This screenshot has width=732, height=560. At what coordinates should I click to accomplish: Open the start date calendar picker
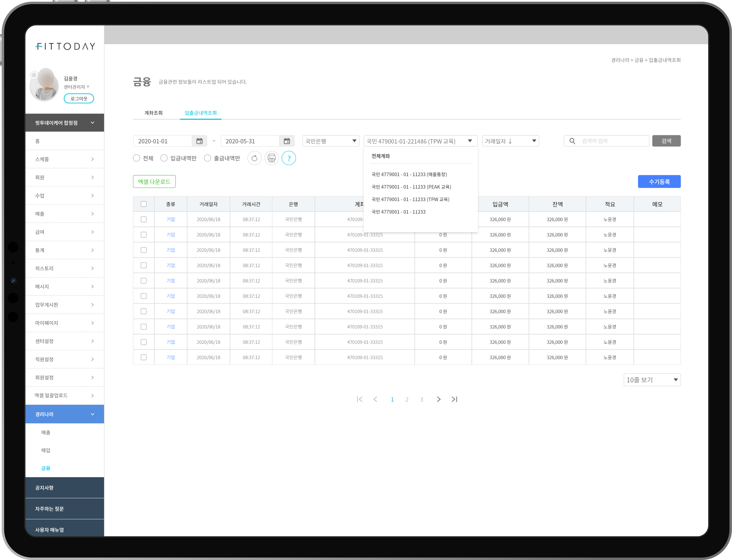click(x=199, y=141)
